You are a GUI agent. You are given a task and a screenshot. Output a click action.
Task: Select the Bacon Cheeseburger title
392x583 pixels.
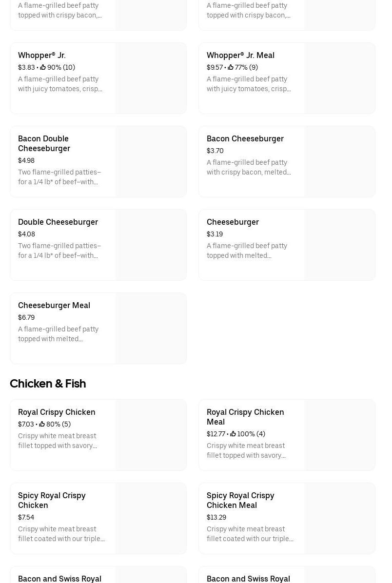245,138
